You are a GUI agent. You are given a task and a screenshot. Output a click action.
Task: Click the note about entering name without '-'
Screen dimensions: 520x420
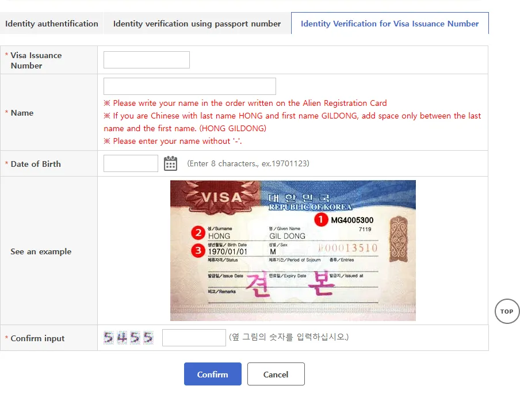click(x=173, y=141)
